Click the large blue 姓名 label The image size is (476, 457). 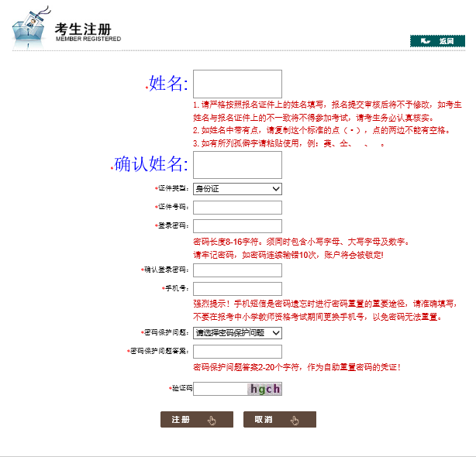168,84
